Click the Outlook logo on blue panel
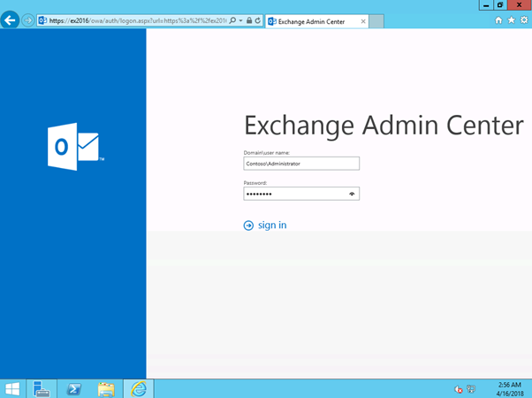 click(76, 147)
